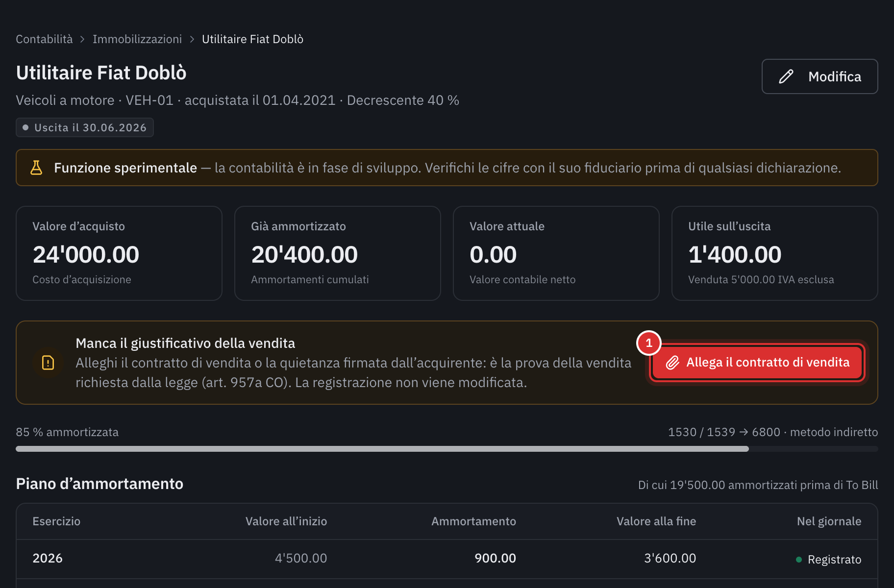Click the Esercizio column header
894x588 pixels.
tap(56, 521)
